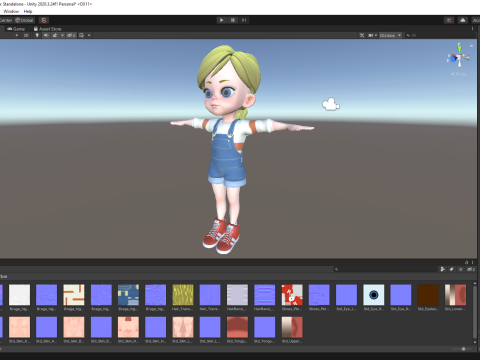Switch to the Game tab
This screenshot has width=480, height=360.
point(16,29)
